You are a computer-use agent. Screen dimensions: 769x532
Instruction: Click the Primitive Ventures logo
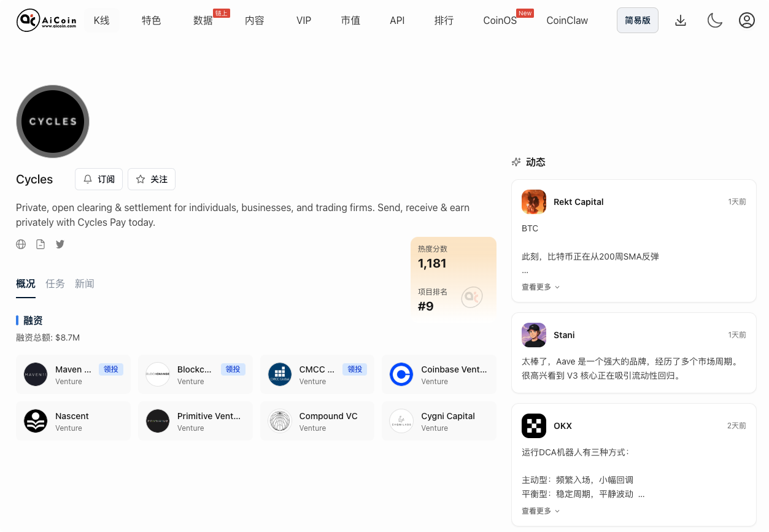coord(158,421)
